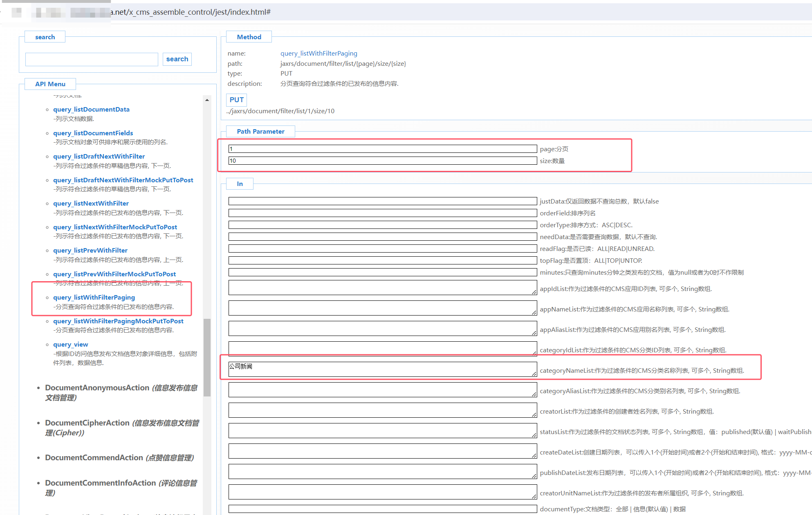Click the method name query_listWithFilterPaging link

coord(319,54)
